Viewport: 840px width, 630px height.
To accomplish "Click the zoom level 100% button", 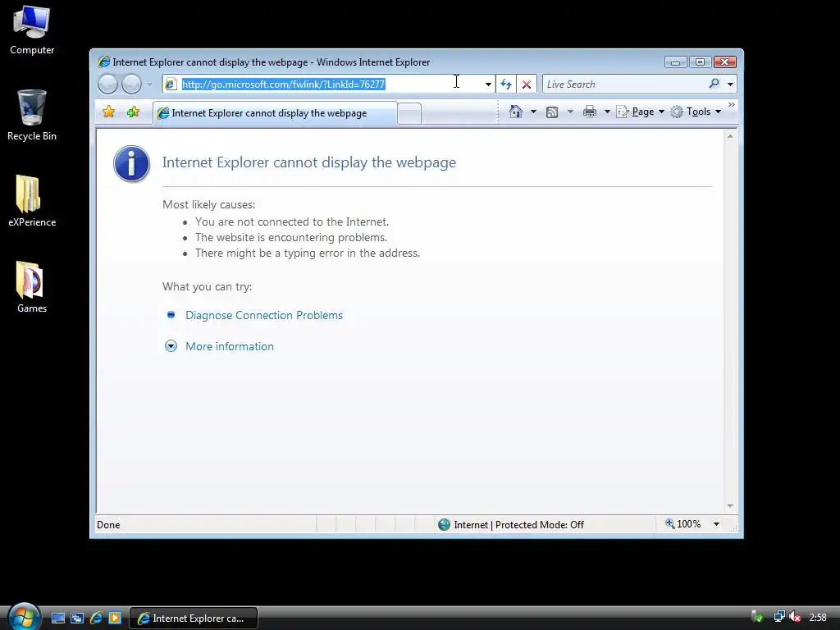I will 682,524.
